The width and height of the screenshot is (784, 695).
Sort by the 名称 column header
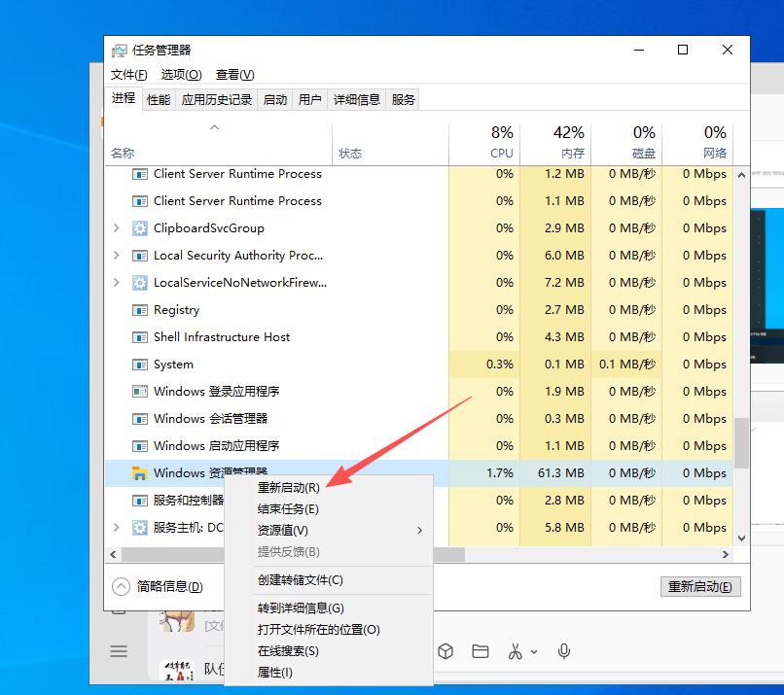[x=219, y=145]
